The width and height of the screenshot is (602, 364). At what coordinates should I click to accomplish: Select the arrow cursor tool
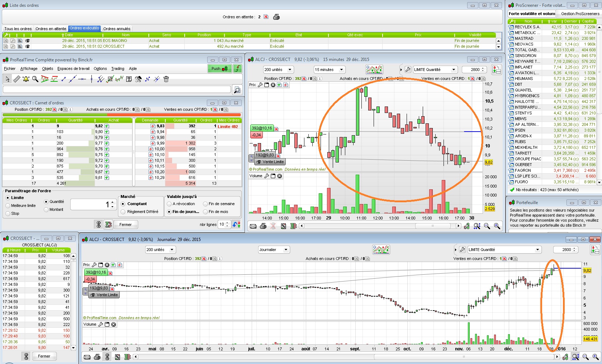click(8, 79)
